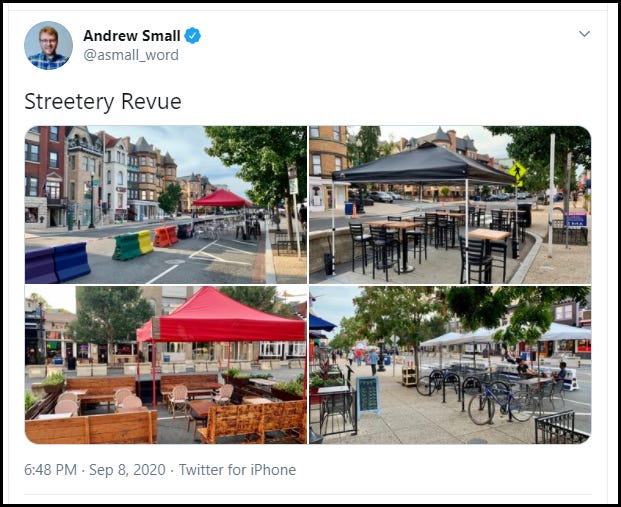Click the black tent roof in top-right photo
The width and height of the screenshot is (621, 507).
(x=423, y=165)
